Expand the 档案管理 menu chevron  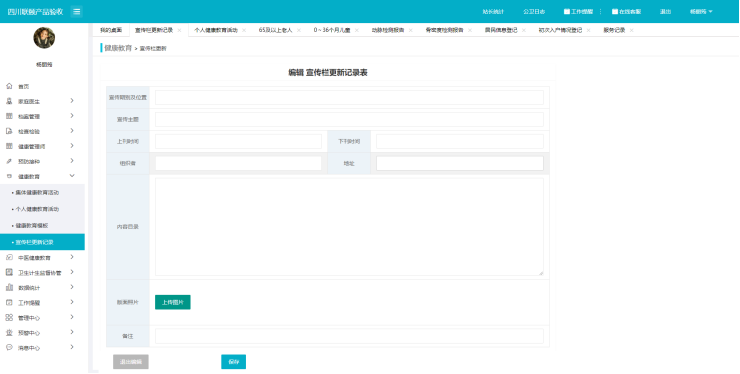72,116
